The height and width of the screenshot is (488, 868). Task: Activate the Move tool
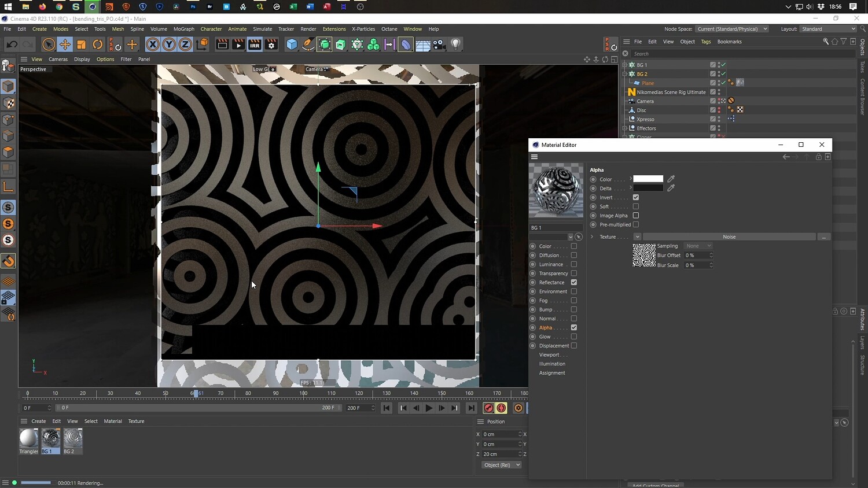(65, 45)
